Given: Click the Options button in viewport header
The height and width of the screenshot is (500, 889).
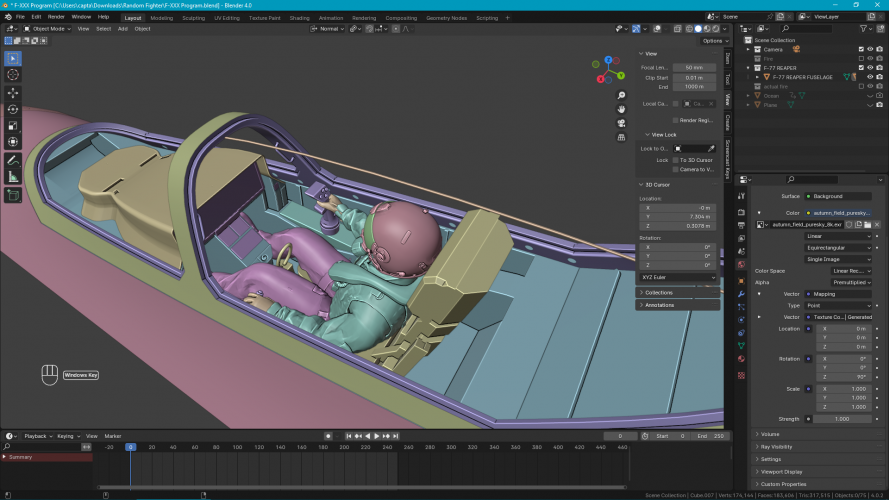Looking at the screenshot, I should [x=712, y=41].
